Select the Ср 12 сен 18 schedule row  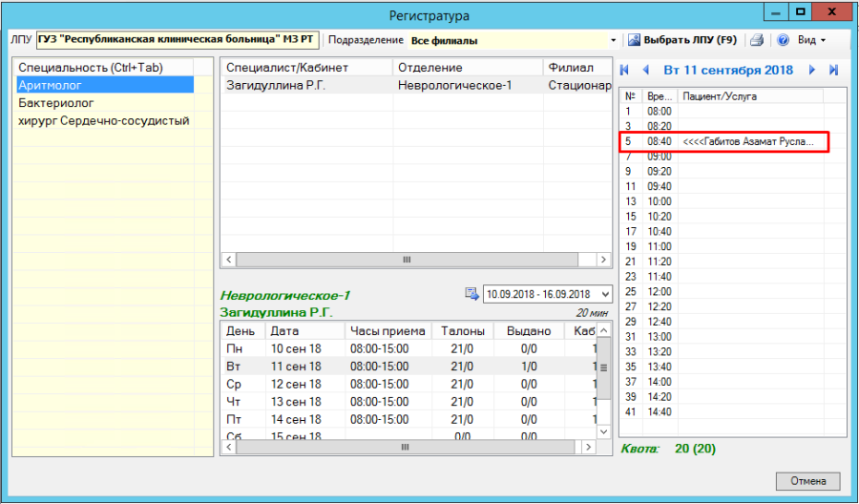click(409, 384)
